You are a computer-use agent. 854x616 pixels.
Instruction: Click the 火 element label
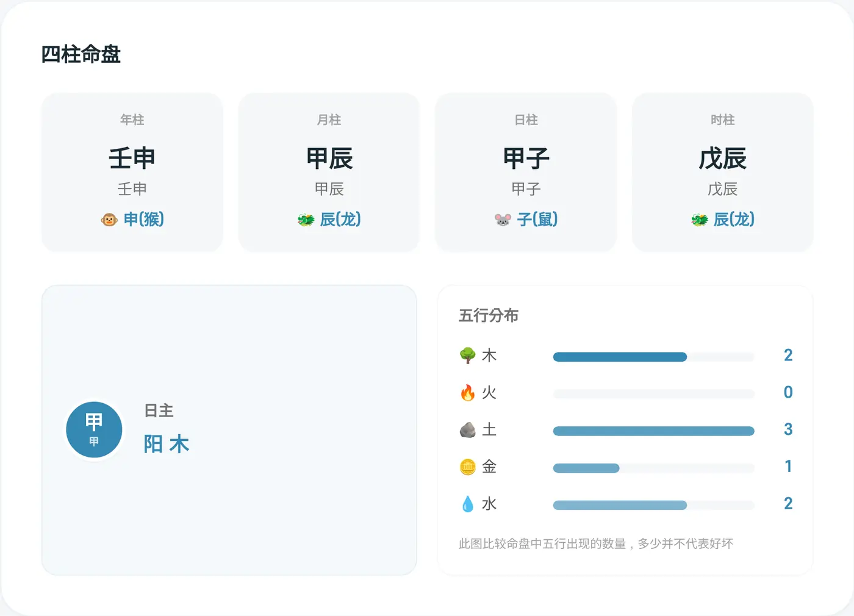489,393
